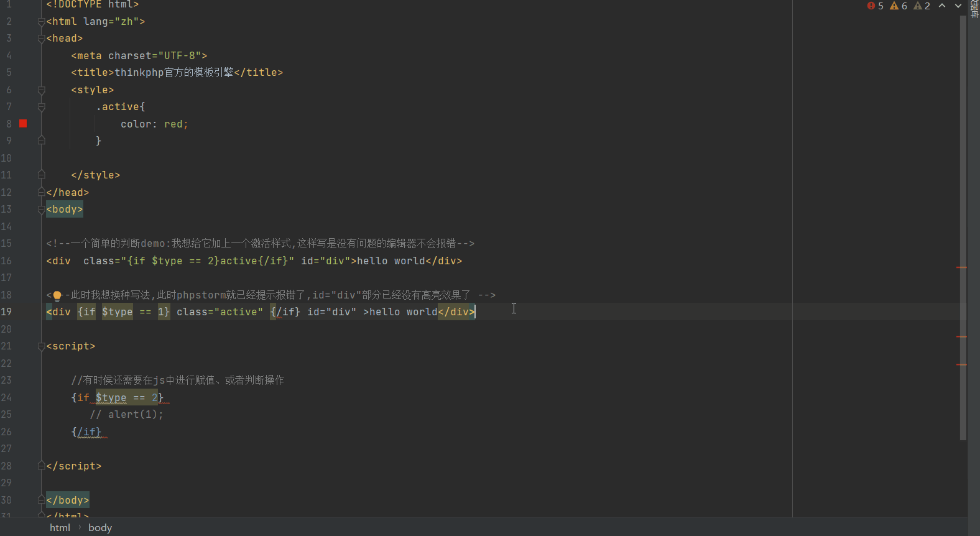This screenshot has width=980, height=536.
Task: Click line number 19 in the gutter
Action: coord(6,312)
